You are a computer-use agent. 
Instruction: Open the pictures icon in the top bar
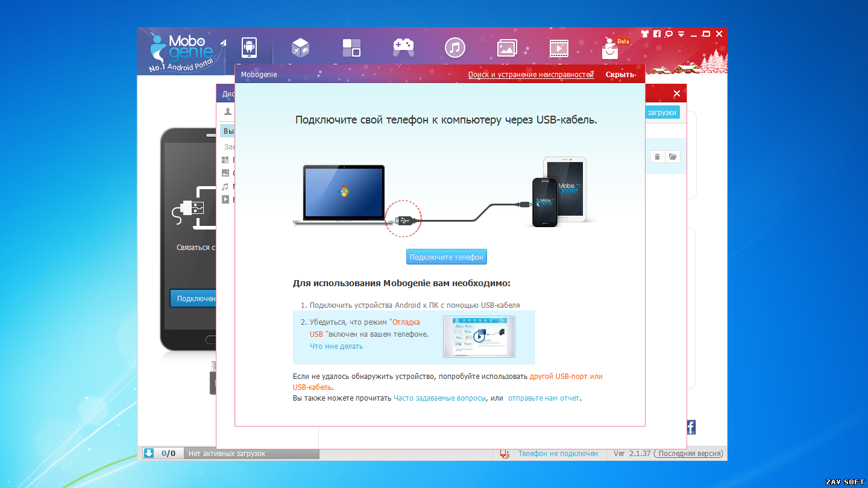point(507,48)
